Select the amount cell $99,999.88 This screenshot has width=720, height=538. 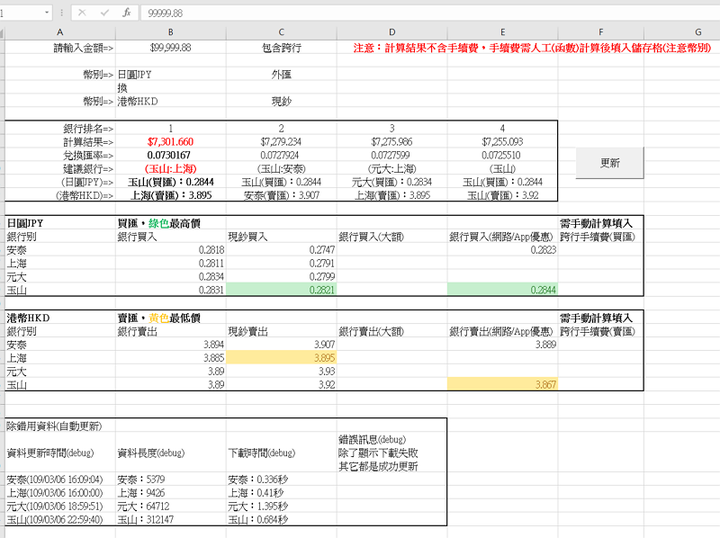click(170, 47)
